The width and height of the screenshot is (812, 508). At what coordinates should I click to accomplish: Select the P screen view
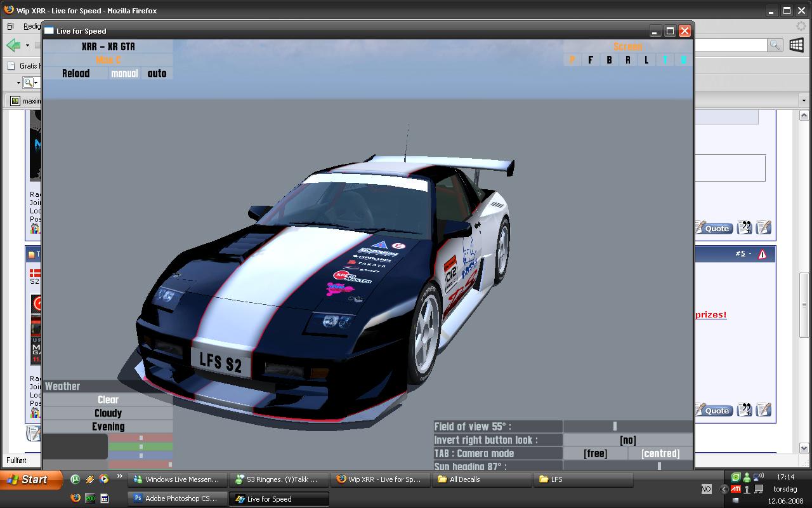[x=572, y=60]
